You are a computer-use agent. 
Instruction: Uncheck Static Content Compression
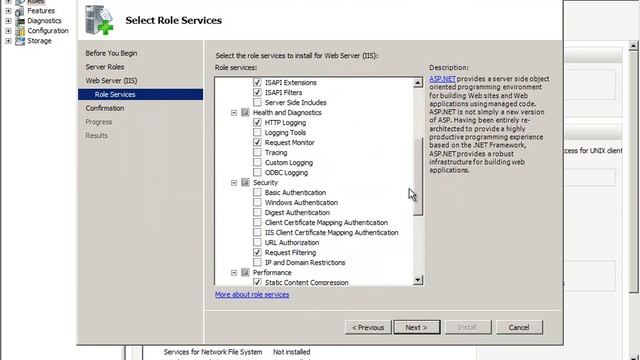257,282
